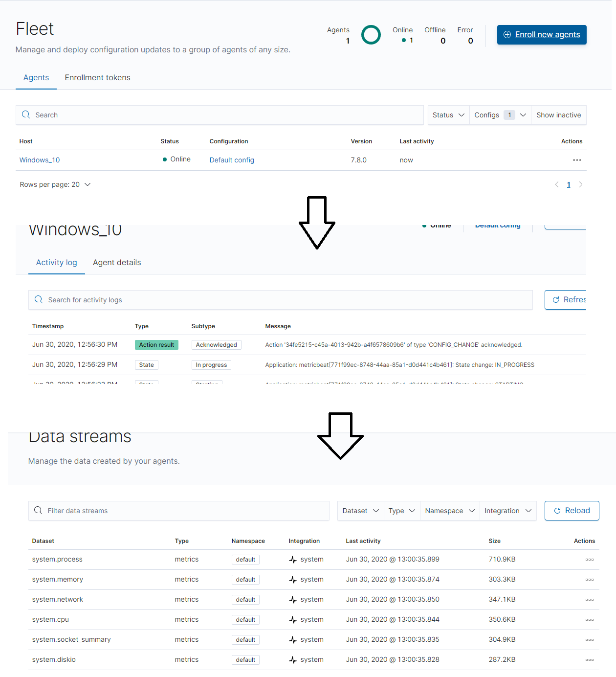The image size is (616, 677).
Task: Click system integration icon in system.network row
Action: coord(293,600)
